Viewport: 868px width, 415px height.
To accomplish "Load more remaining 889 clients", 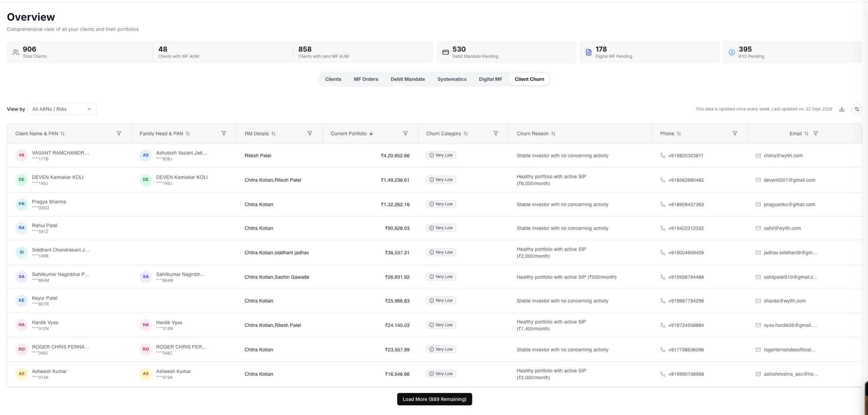I will 434,399.
